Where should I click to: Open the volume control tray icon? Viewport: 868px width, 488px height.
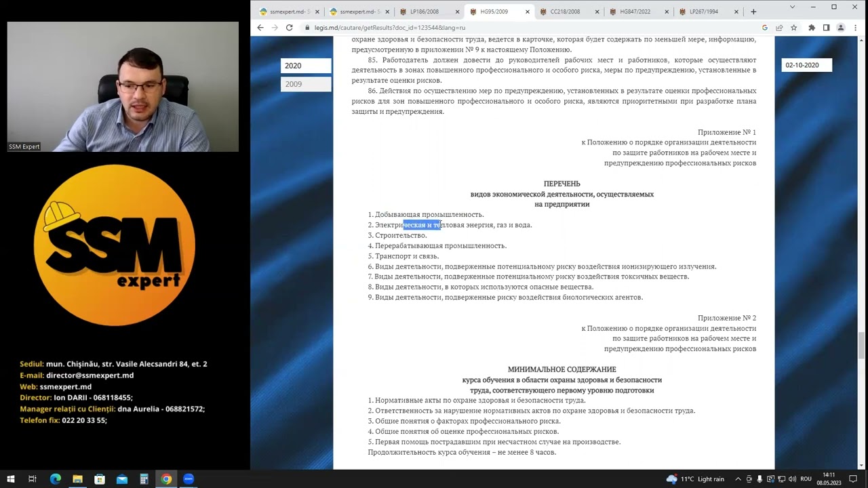coord(791,479)
